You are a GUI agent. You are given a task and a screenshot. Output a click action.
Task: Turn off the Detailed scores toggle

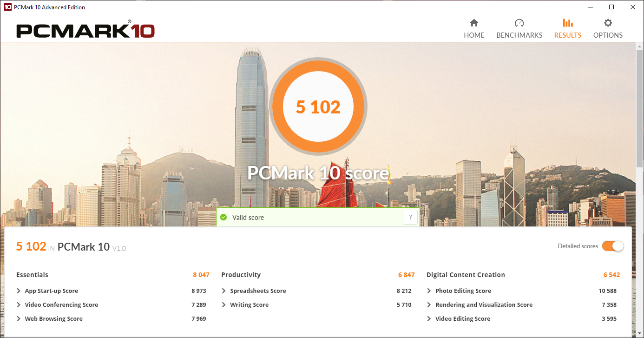pyautogui.click(x=613, y=246)
